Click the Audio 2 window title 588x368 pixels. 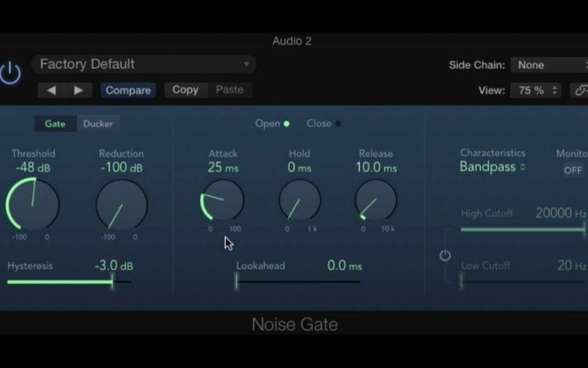[x=292, y=41]
